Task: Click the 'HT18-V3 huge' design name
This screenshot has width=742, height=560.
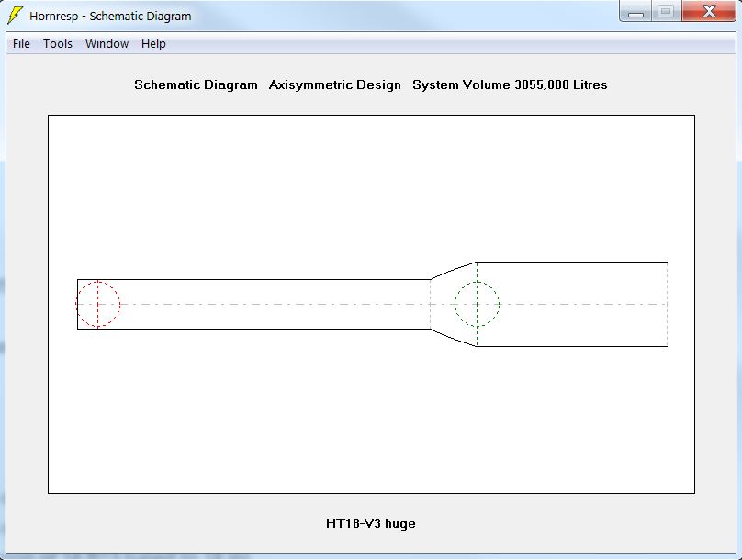Action: click(x=370, y=523)
